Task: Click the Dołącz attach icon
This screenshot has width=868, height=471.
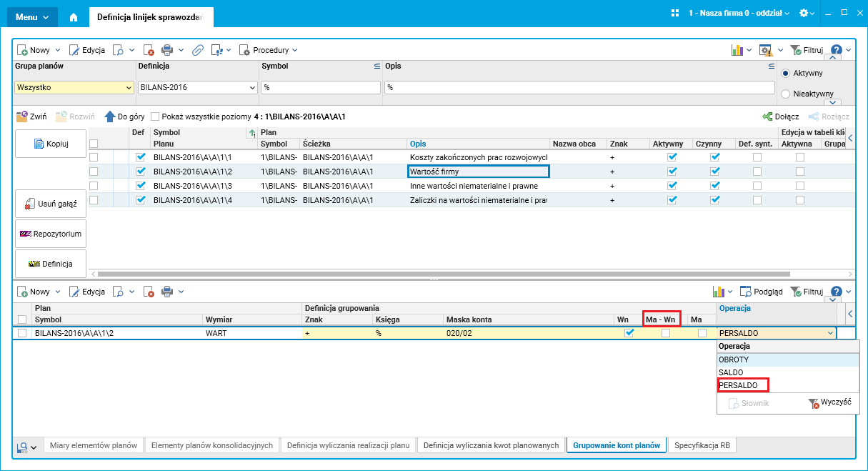Action: [768, 116]
